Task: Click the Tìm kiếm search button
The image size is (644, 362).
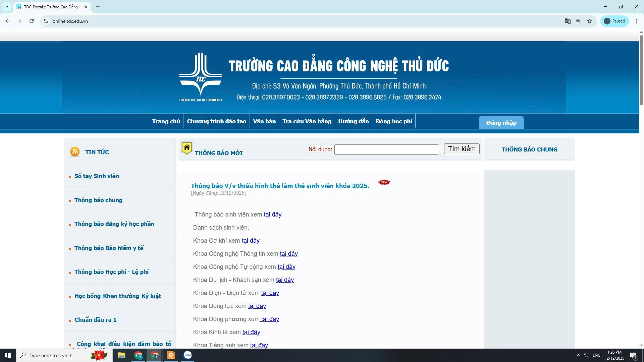Action: [x=462, y=149]
